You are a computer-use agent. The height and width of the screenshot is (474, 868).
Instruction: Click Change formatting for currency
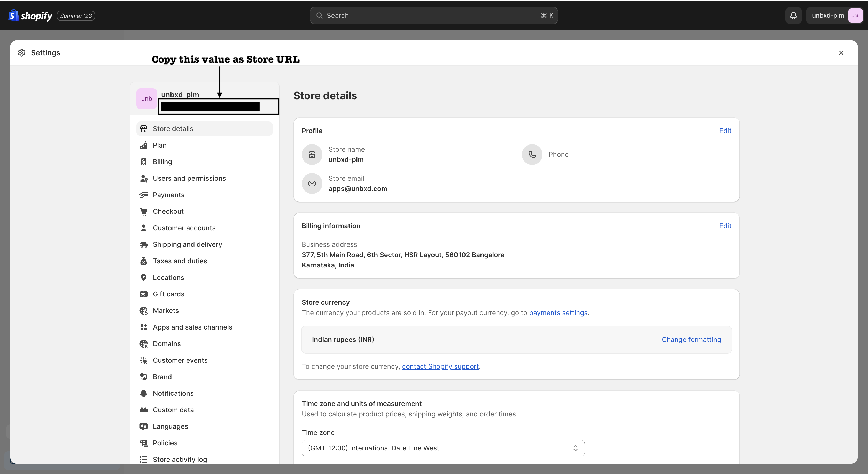point(692,340)
